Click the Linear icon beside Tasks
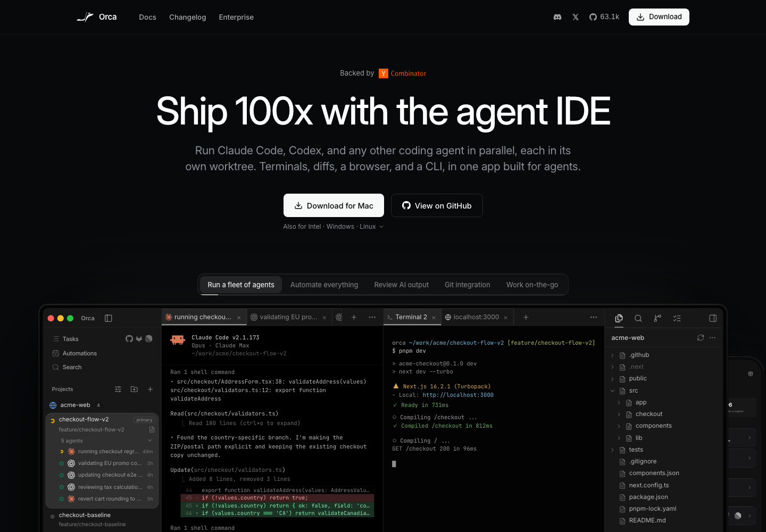 click(x=149, y=339)
